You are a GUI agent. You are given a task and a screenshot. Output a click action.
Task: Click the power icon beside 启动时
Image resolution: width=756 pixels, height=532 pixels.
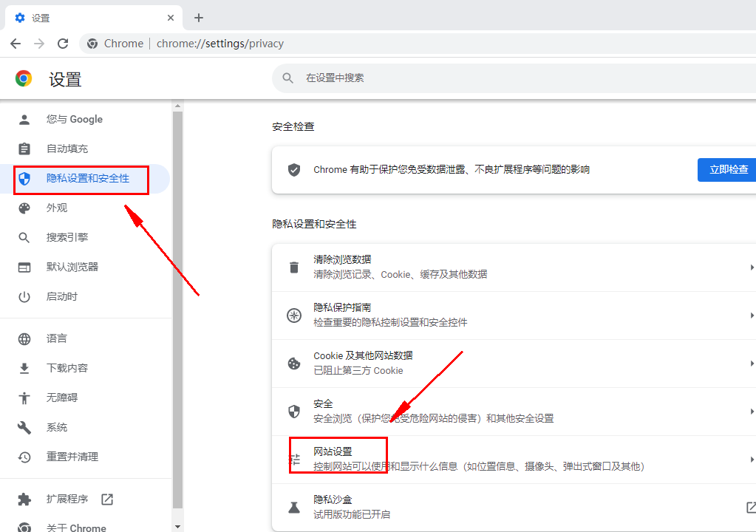[24, 297]
